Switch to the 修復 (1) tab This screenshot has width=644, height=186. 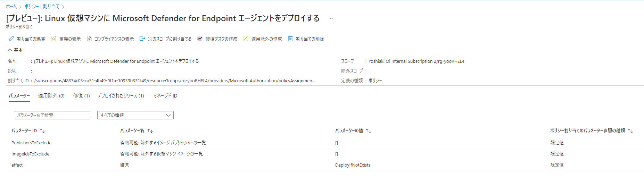pos(82,96)
